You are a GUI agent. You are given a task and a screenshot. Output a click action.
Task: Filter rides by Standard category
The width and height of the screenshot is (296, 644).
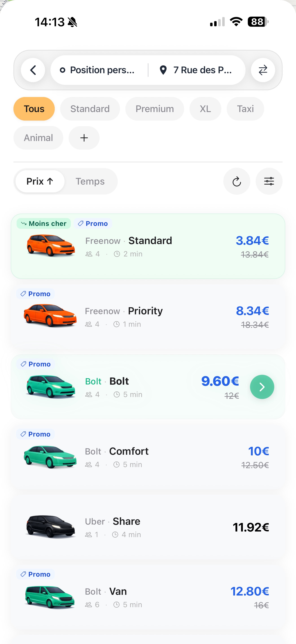click(90, 109)
